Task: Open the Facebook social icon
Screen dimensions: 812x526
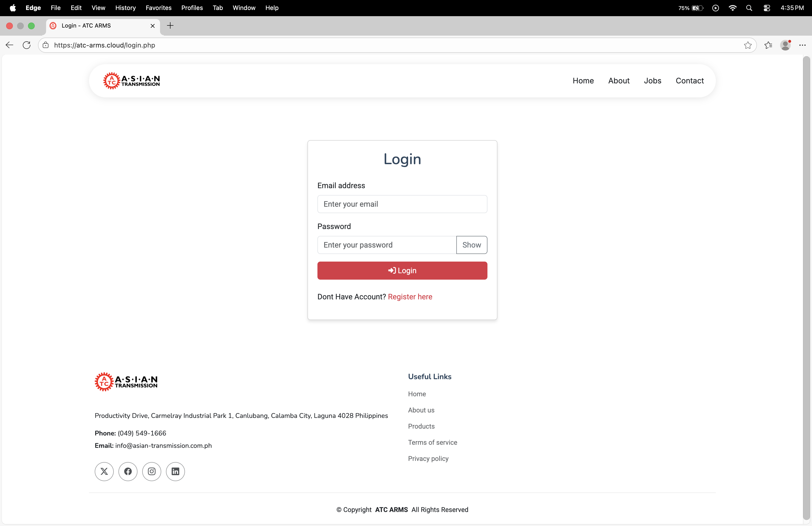Action: point(128,471)
